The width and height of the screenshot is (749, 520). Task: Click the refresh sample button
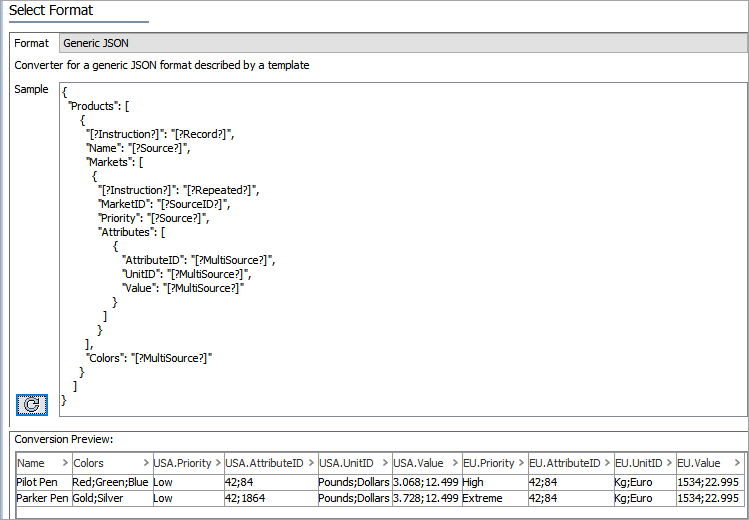31,404
